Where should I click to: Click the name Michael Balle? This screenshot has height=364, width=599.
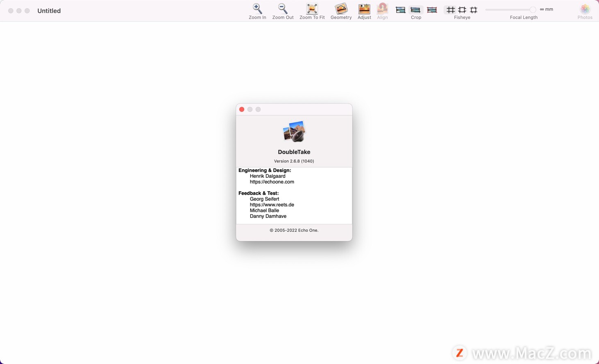pyautogui.click(x=264, y=210)
